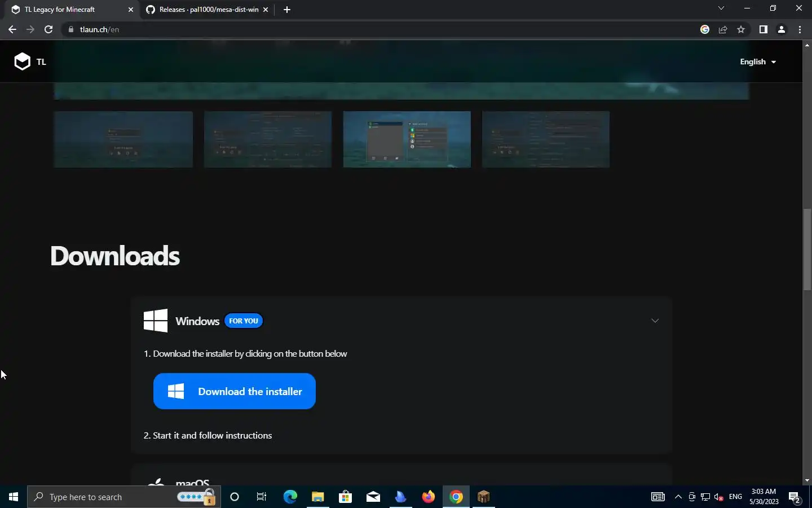
Task: Show hidden system tray icons
Action: click(x=678, y=497)
